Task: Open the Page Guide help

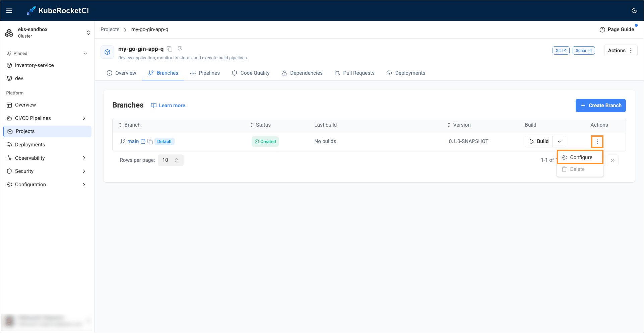Action: [617, 29]
